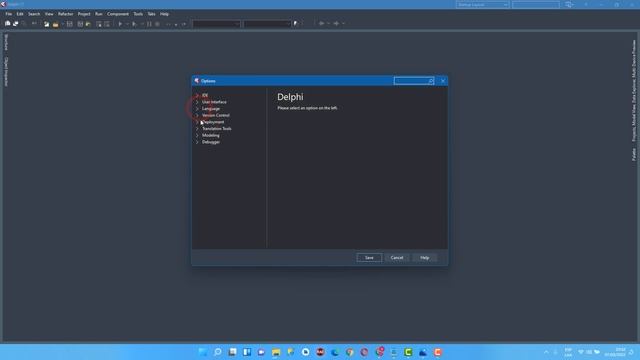Show hidden system tray icons
Viewport: 640px width, 360px height.
point(546,352)
